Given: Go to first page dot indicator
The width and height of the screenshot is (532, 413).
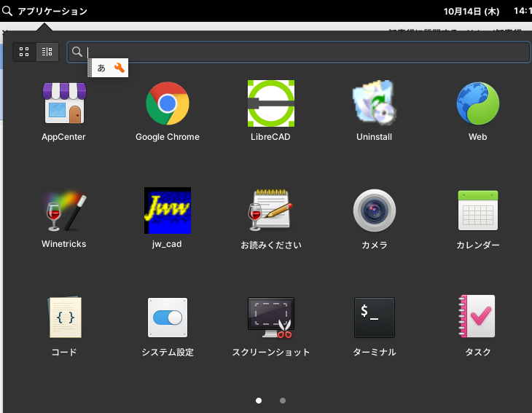Looking at the screenshot, I should [259, 401].
